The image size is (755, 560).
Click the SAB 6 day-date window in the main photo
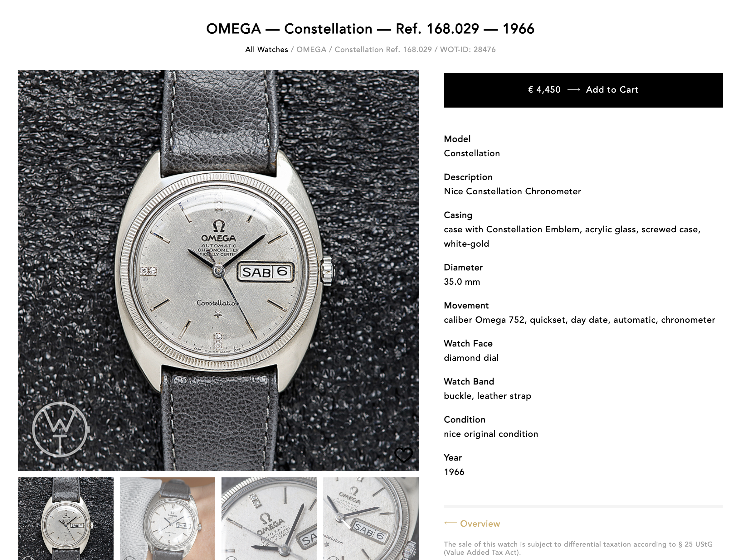coord(265,272)
